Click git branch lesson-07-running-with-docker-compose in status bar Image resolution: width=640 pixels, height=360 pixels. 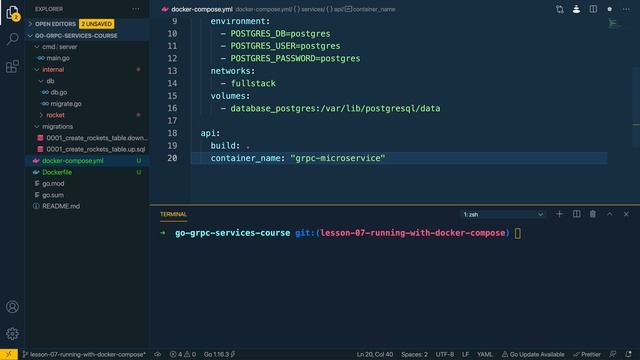[84, 354]
